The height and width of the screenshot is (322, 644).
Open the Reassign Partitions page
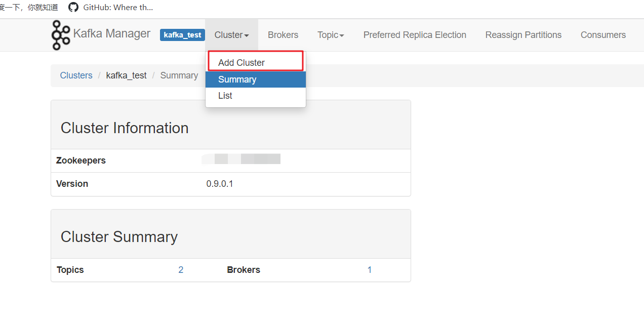pos(524,35)
